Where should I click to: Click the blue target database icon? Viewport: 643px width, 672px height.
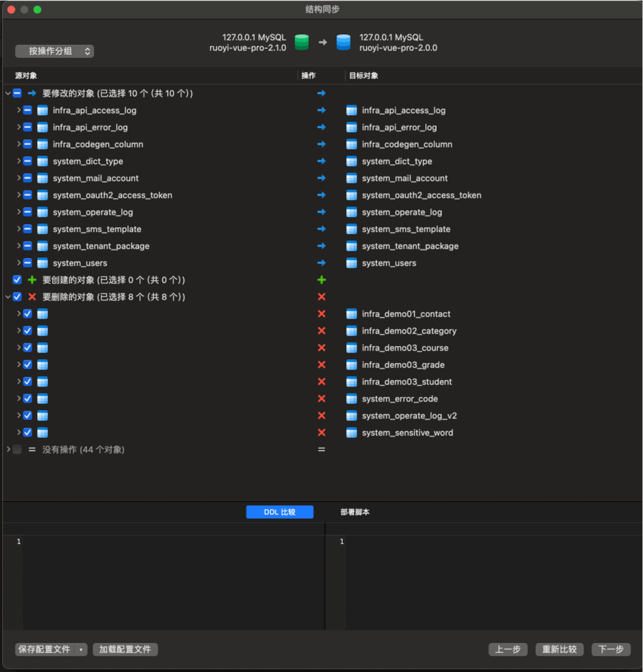343,42
